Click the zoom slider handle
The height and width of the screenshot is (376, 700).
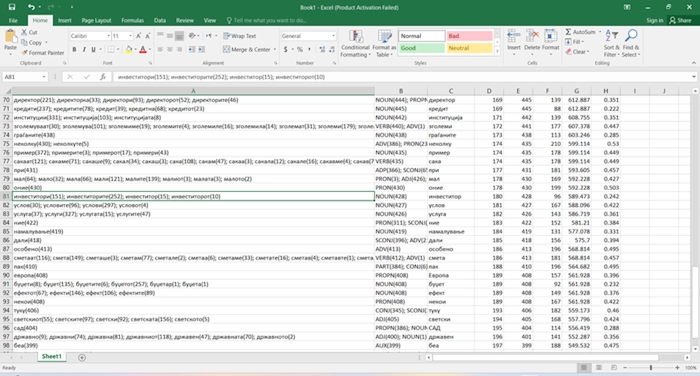(650, 368)
